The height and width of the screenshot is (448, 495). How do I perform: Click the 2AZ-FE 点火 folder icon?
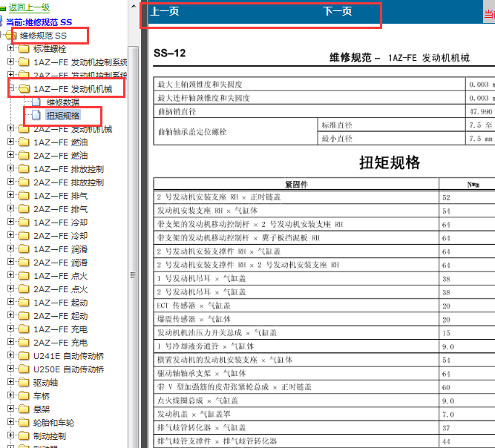[x=24, y=289]
